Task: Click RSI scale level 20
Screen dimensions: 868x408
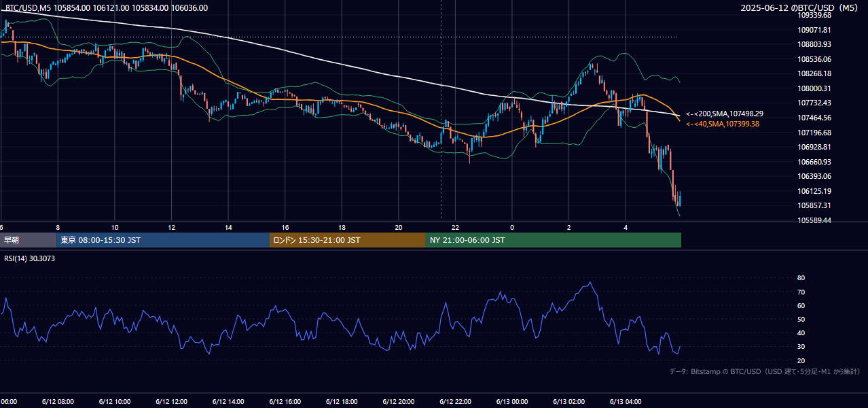Action: [801, 360]
